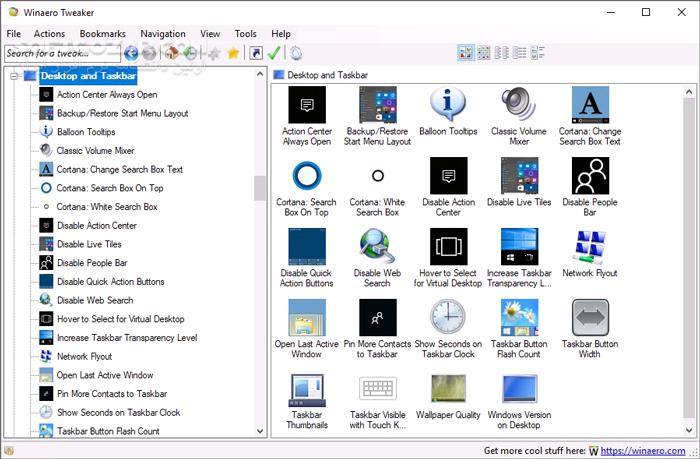Open Increase Taskbar Transparency tile
700x459 pixels.
tap(519, 258)
